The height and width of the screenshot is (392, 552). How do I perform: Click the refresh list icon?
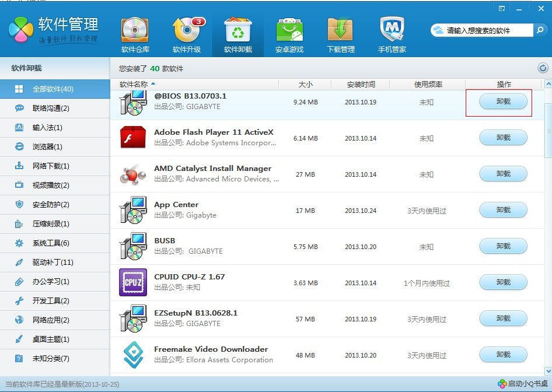pos(543,68)
